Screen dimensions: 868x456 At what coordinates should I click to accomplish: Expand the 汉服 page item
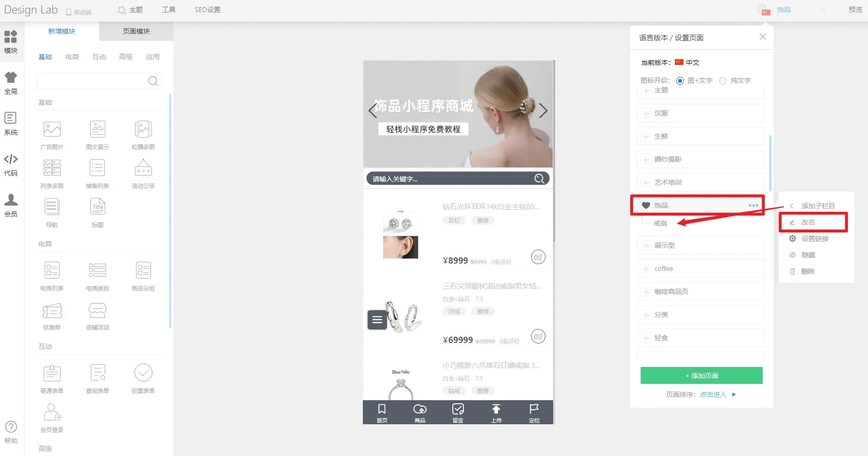pyautogui.click(x=646, y=114)
